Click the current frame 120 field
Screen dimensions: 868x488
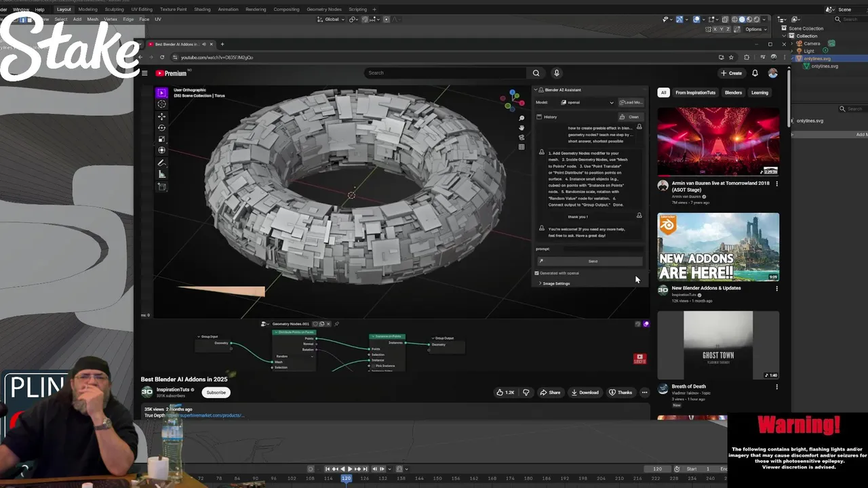[x=658, y=469]
